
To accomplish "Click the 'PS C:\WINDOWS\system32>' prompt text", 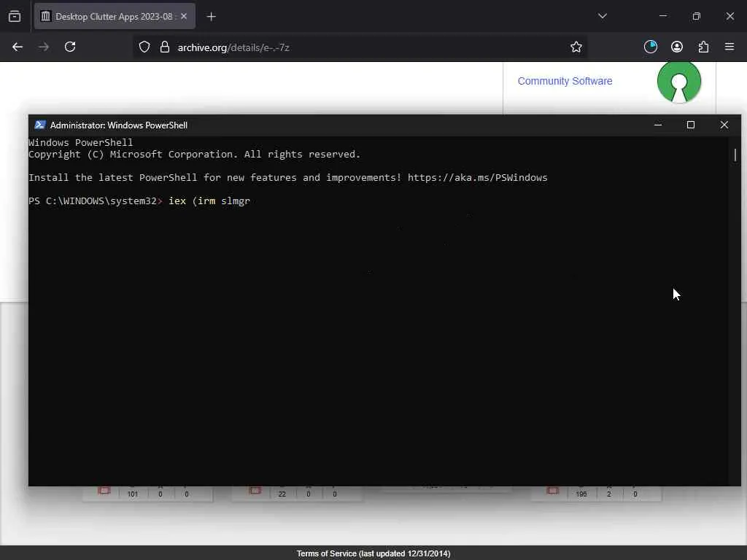I will pyautogui.click(x=96, y=201).
